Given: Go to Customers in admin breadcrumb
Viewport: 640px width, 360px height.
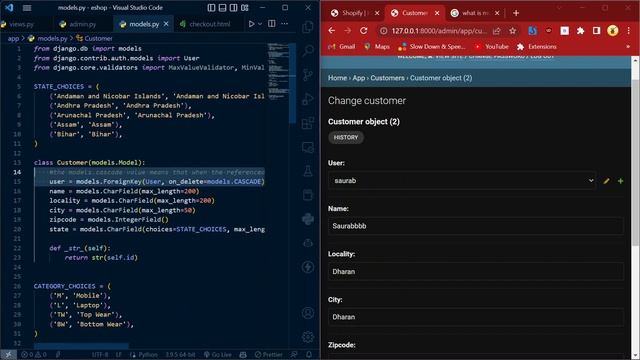Looking at the screenshot, I should point(387,78).
